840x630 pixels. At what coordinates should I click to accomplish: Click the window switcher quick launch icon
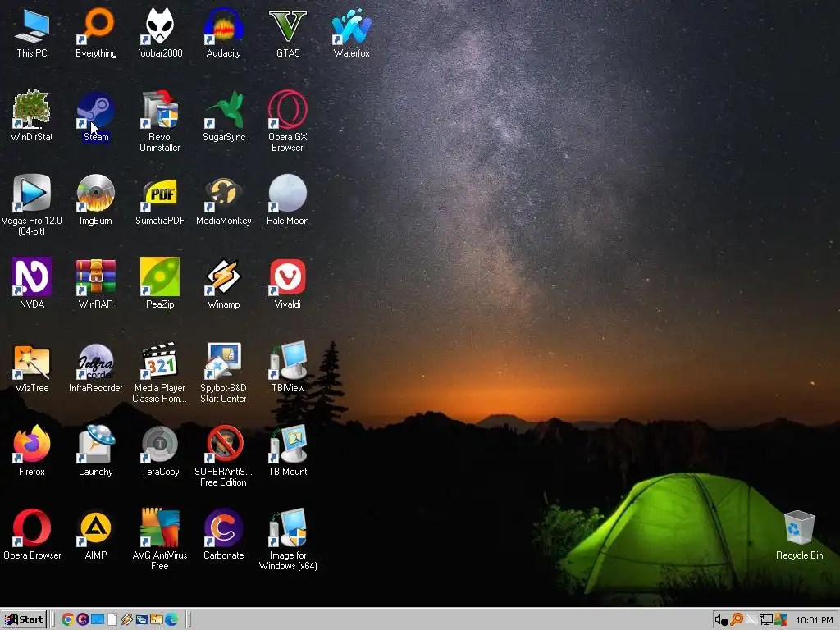coord(141,619)
